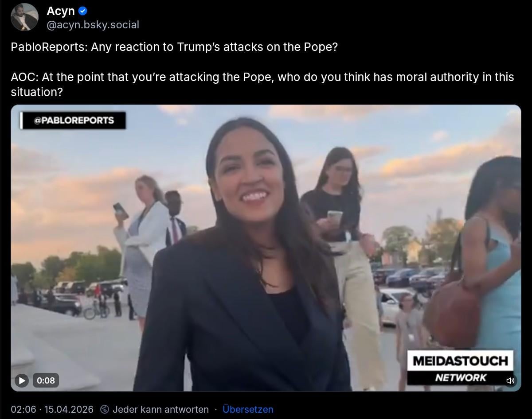
Task: Open the @acyn.bsky.social handle link
Action: (93, 25)
